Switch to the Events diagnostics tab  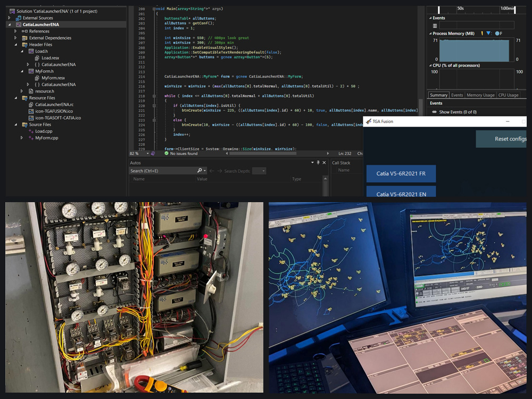pyautogui.click(x=456, y=95)
